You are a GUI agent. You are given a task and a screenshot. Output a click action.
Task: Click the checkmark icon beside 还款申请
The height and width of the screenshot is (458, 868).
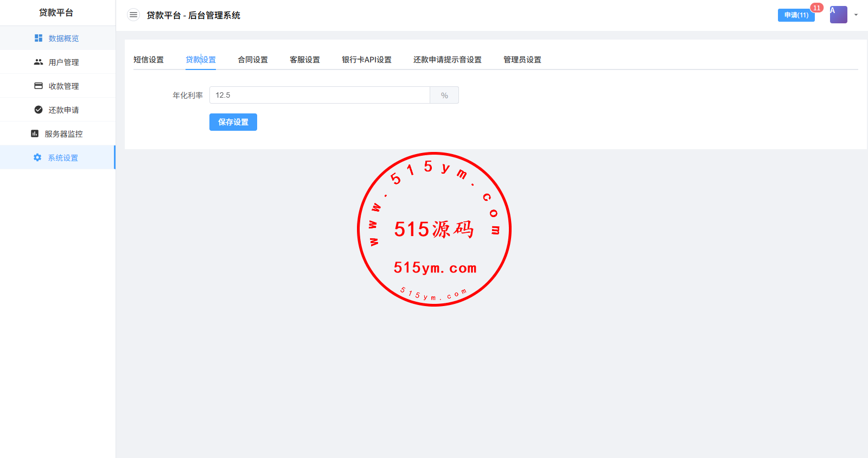click(39, 110)
